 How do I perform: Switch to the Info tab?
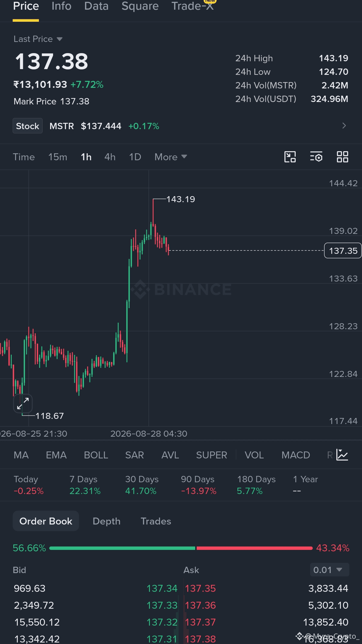62,6
